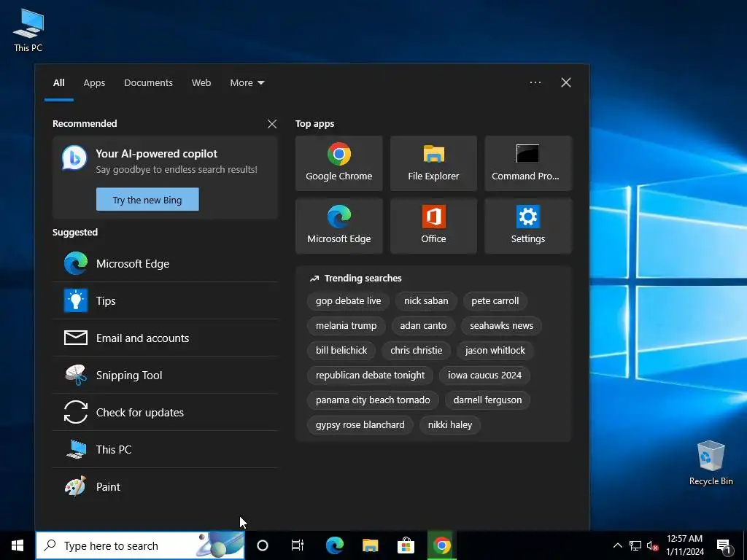
Task: Switch to Chrome on the taskbar
Action: (441, 545)
